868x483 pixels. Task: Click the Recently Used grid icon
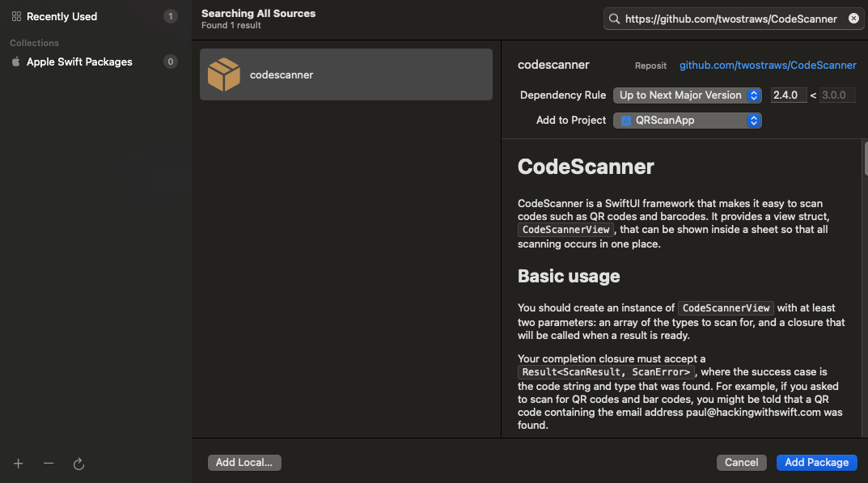(x=16, y=17)
